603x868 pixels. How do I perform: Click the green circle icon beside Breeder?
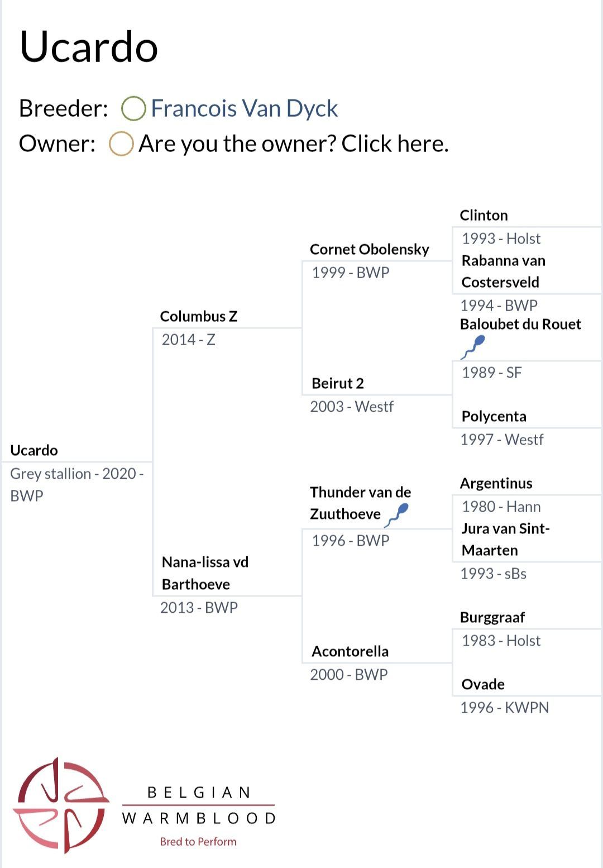click(x=134, y=108)
